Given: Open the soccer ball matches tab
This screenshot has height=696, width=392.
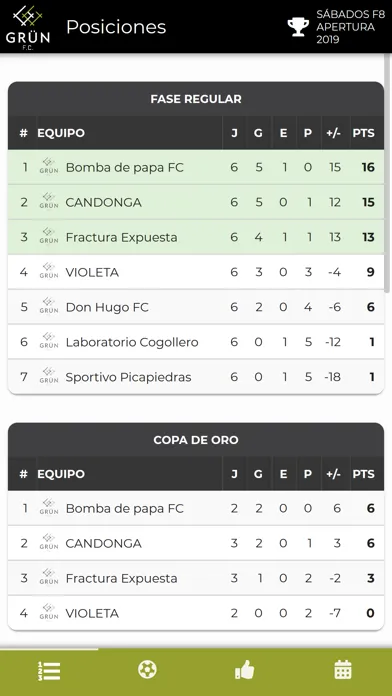Looking at the screenshot, I should [x=147, y=669].
